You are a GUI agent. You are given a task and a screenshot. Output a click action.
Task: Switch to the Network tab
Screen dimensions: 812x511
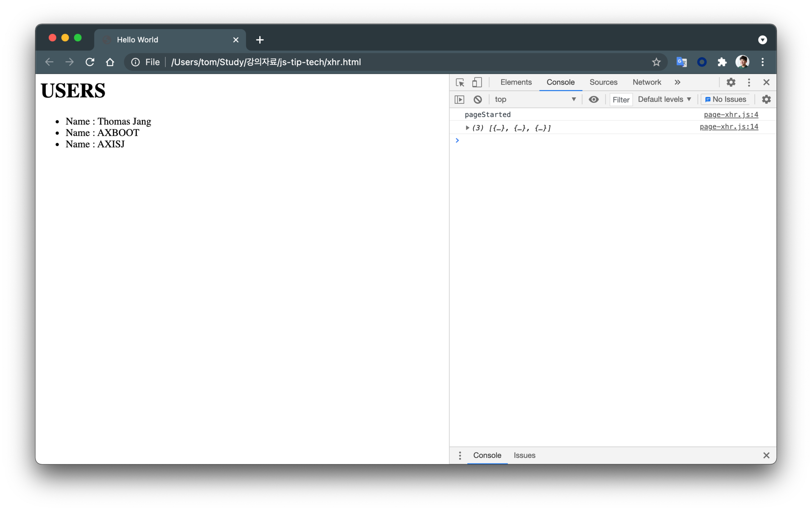coord(647,82)
